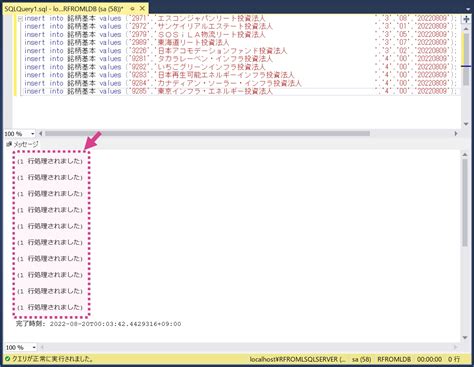
Task: Switch to the メッセージ tab
Action: click(x=22, y=144)
